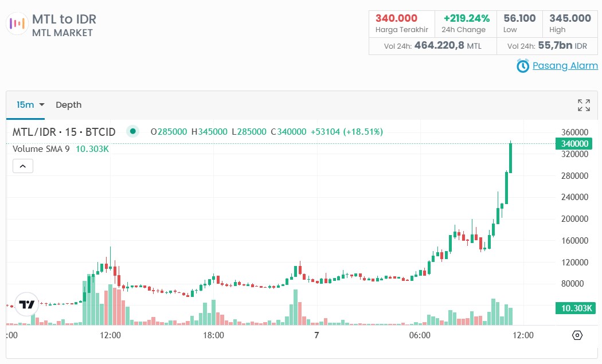Open chart settings hexagon icon
The image size is (602, 364).
pos(577,335)
